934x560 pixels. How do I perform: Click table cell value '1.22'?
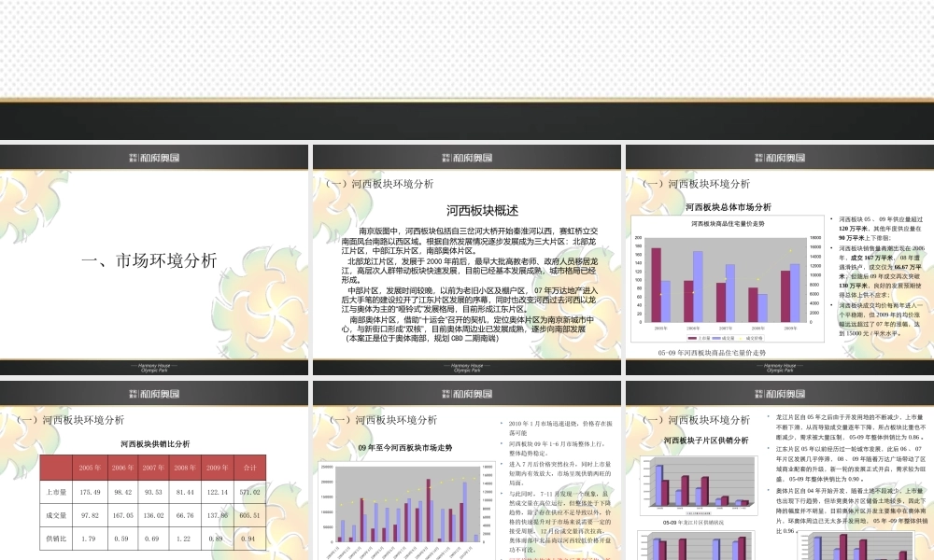[x=185, y=539]
